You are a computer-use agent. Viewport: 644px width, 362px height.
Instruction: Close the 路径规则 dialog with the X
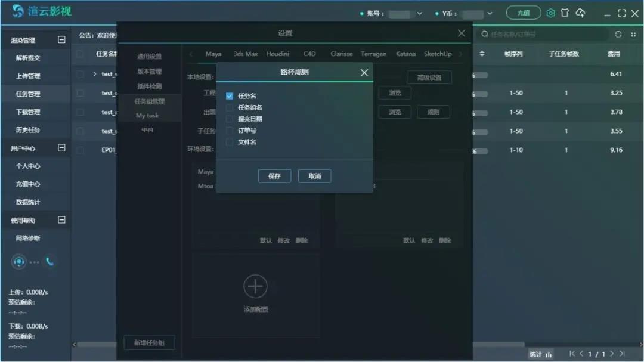point(364,73)
